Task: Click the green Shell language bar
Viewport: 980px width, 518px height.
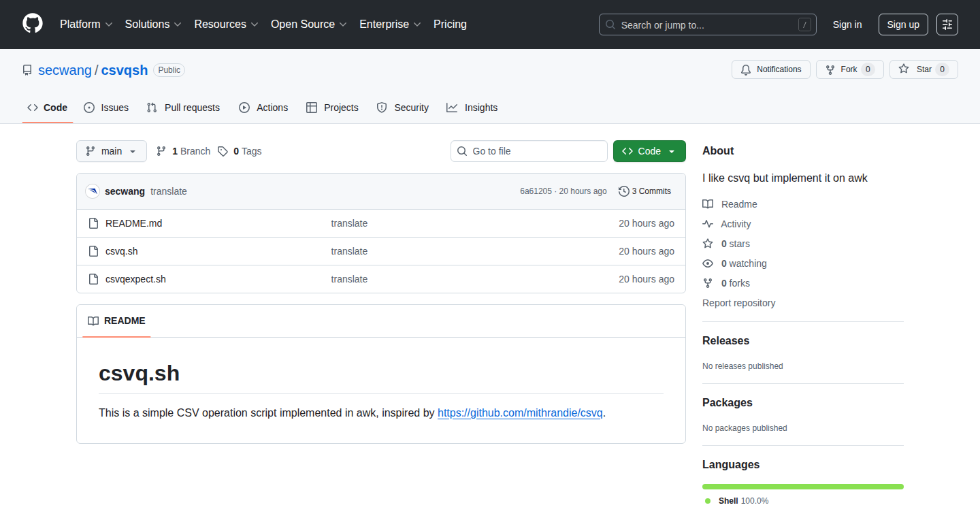Action: [803, 487]
